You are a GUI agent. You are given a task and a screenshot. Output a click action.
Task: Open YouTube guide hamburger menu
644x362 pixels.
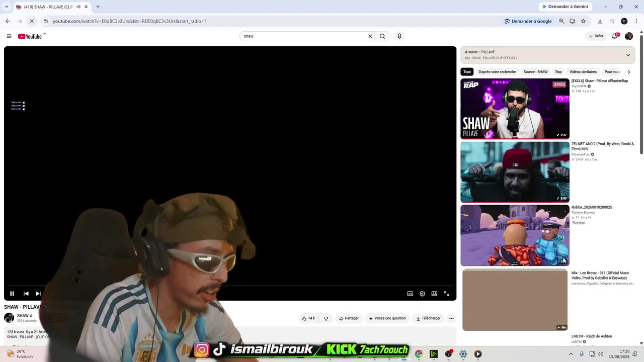tap(9, 36)
